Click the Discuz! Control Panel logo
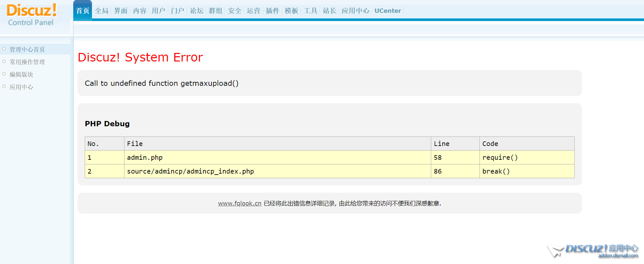Viewport: 644px width, 264px height. click(31, 15)
